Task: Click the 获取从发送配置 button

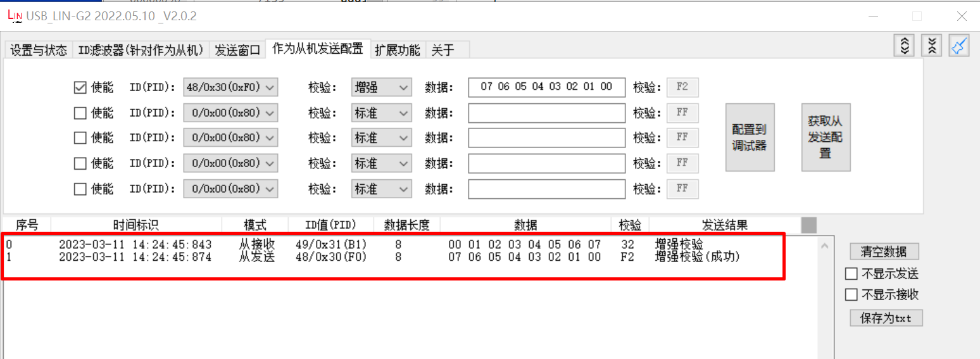Action: tap(826, 137)
